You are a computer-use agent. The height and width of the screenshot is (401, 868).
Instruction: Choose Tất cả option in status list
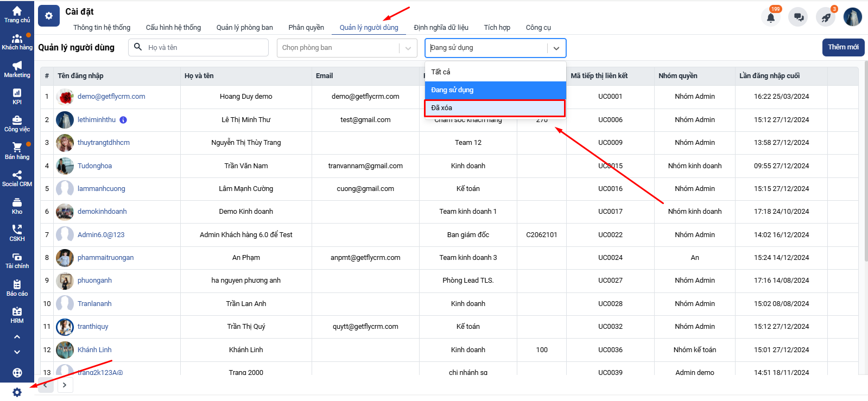[495, 72]
